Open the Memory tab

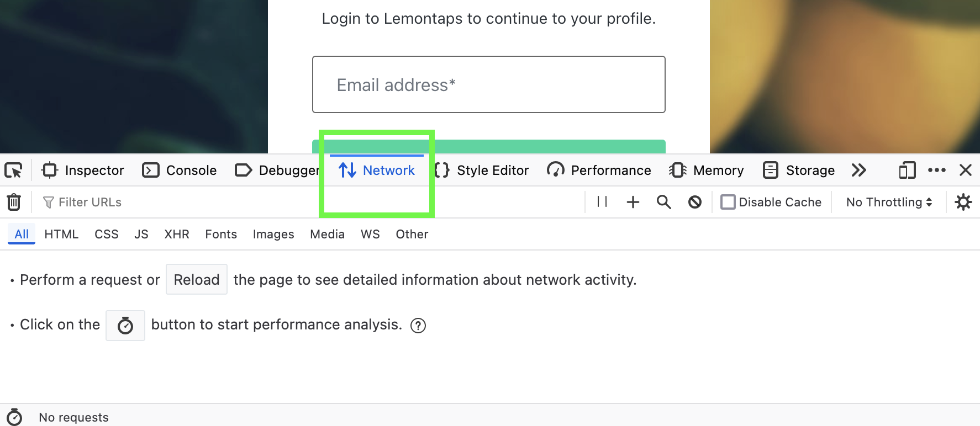[x=706, y=171]
